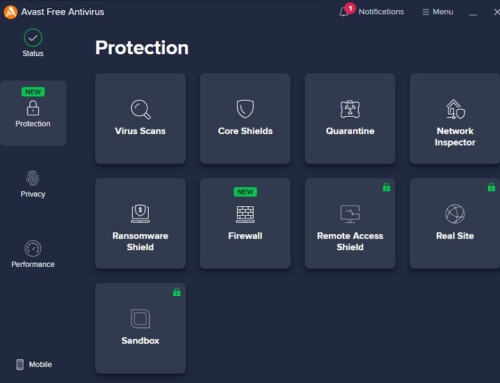Click the green lock on Sandbox

(177, 292)
